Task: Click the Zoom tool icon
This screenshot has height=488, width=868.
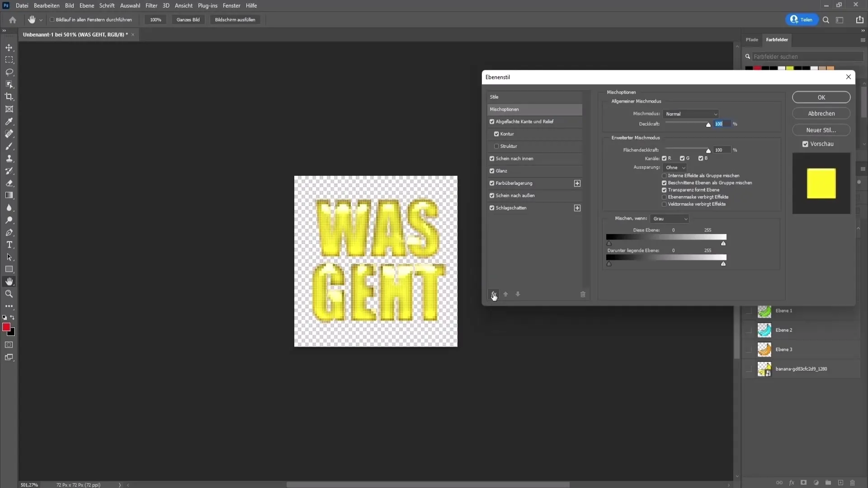Action: tap(9, 294)
